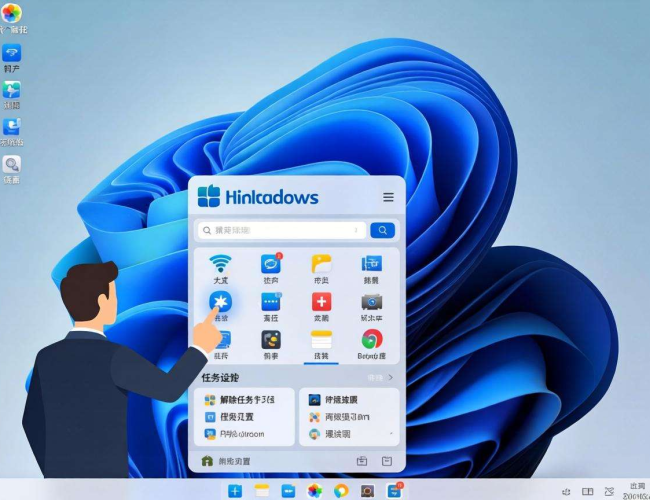The height and width of the screenshot is (500, 650).
Task: Open the second entry in left card with blue square icon
Action: point(229,417)
